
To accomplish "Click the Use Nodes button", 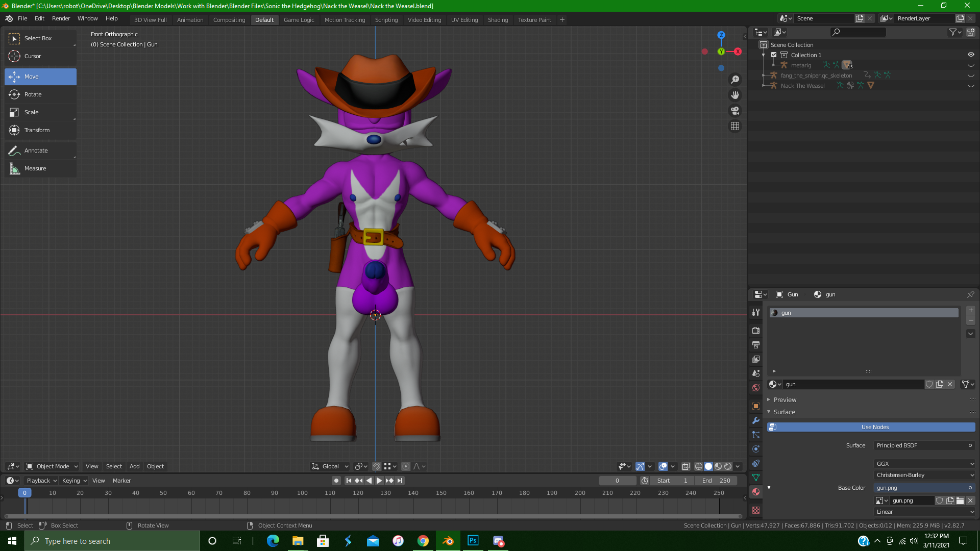I will click(871, 427).
